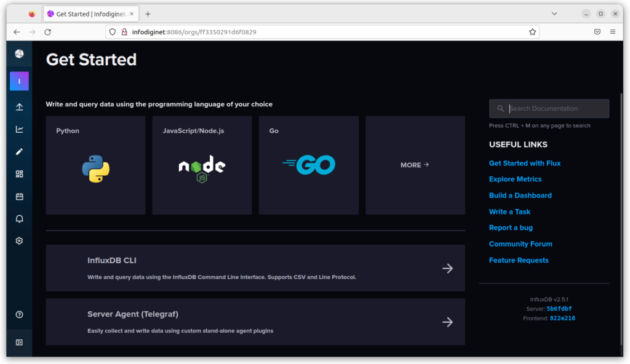Close the Get Started tab
The image size is (630, 364).
pyautogui.click(x=132, y=14)
